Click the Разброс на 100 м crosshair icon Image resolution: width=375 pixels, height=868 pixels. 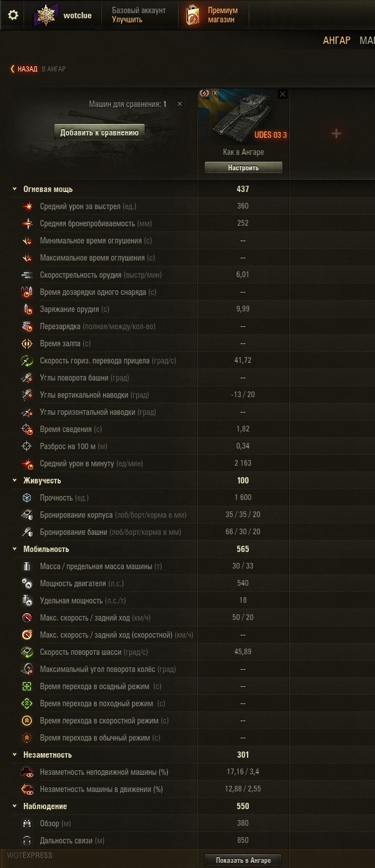pos(27,446)
